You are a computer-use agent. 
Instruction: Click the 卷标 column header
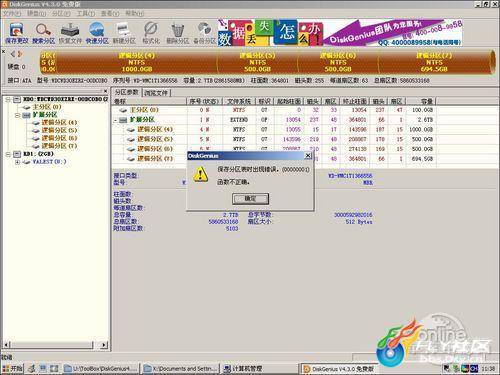tap(149, 101)
